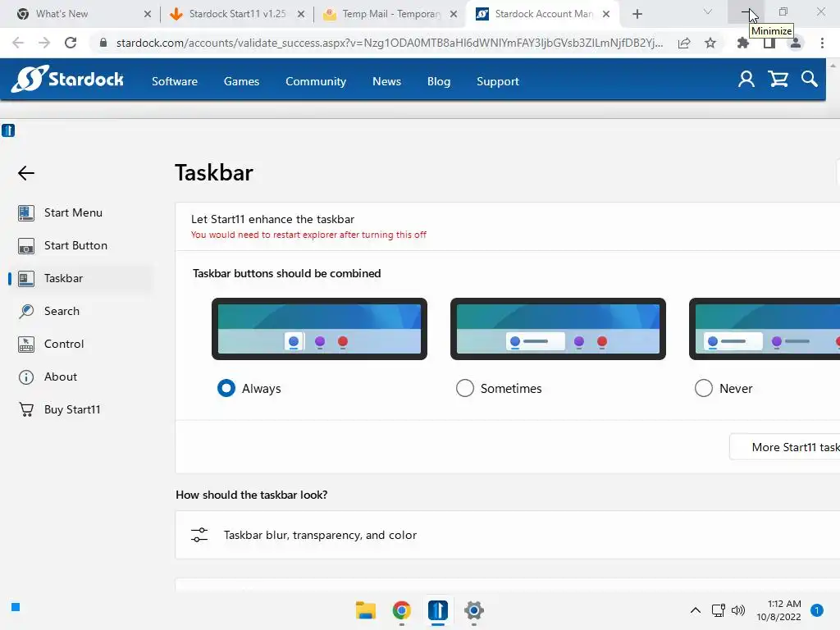Open the Games menu
Viewport: 840px width, 630px height.
242,81
